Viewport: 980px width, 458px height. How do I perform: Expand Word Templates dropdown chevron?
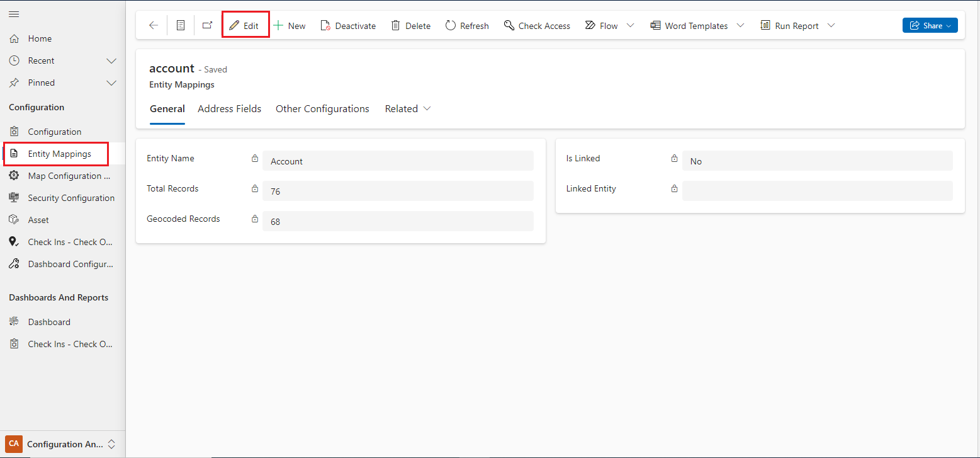[740, 26]
